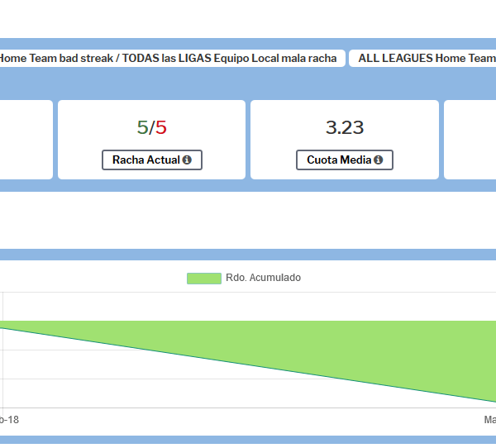Click the chart line's lowest point at right

pyautogui.click(x=494, y=402)
